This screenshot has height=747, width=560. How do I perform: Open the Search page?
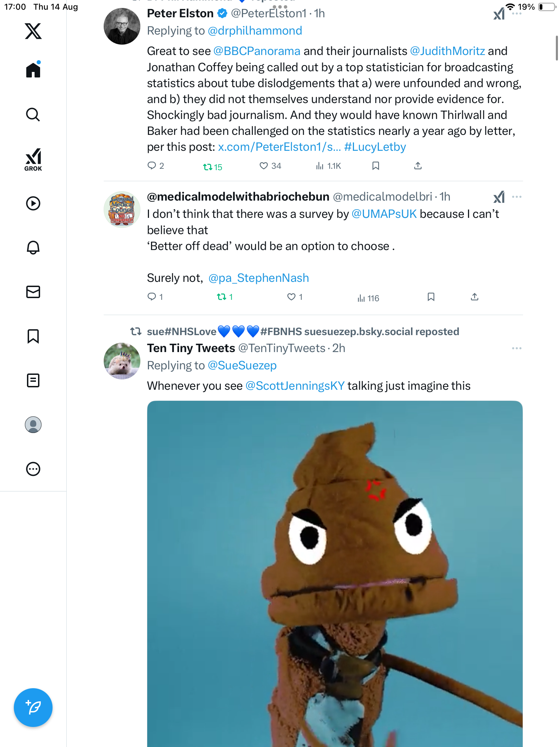coord(33,114)
